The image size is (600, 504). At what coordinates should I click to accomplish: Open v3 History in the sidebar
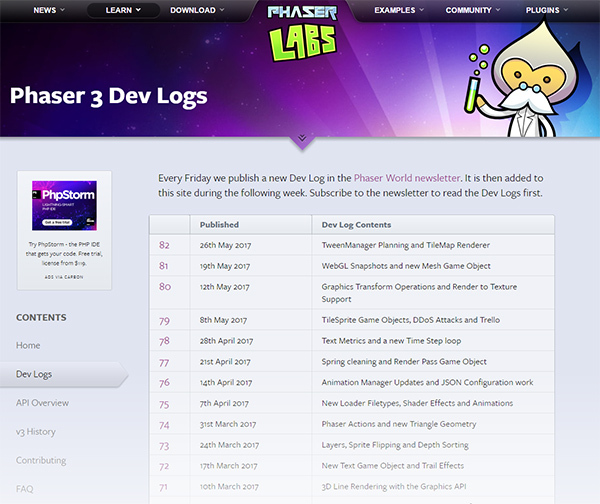point(36,432)
